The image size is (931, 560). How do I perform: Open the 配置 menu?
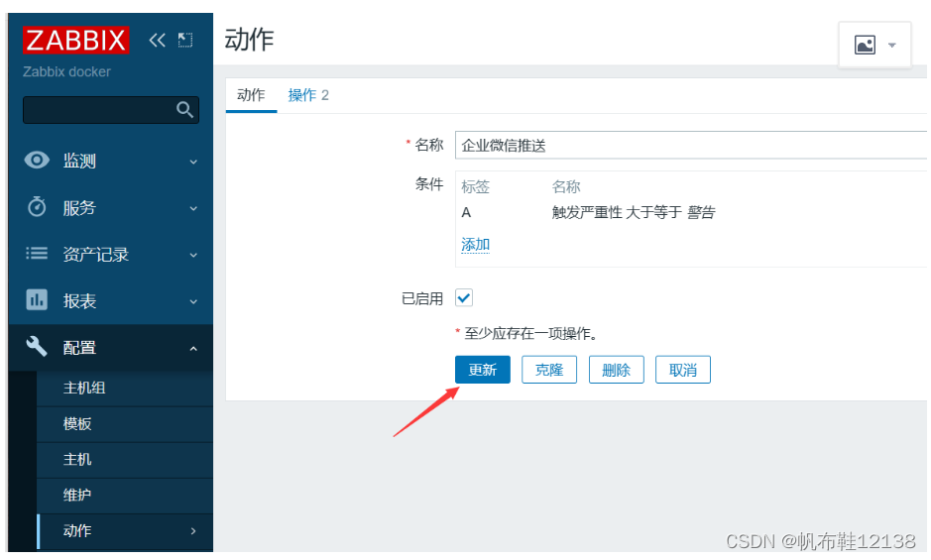(111, 348)
